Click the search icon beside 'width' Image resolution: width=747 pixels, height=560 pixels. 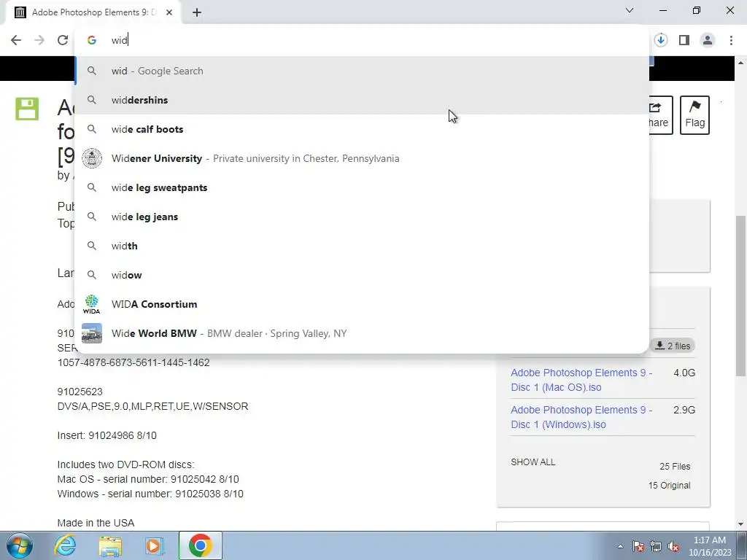[x=91, y=246]
